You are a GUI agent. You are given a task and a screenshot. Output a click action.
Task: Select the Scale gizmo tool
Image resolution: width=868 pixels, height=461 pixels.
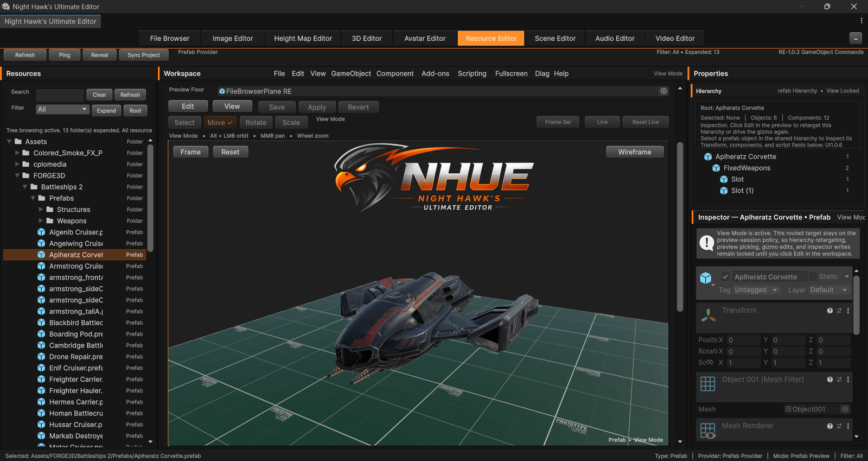coord(291,123)
